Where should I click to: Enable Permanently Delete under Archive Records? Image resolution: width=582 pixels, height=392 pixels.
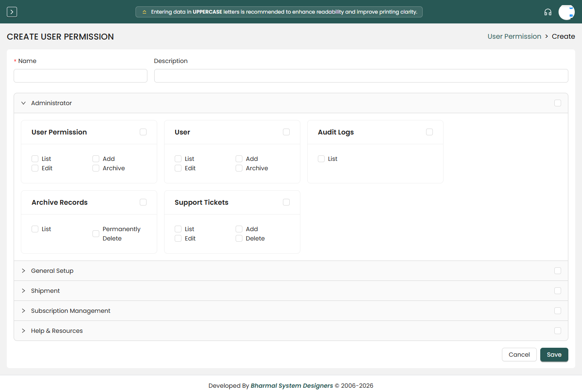pyautogui.click(x=96, y=234)
